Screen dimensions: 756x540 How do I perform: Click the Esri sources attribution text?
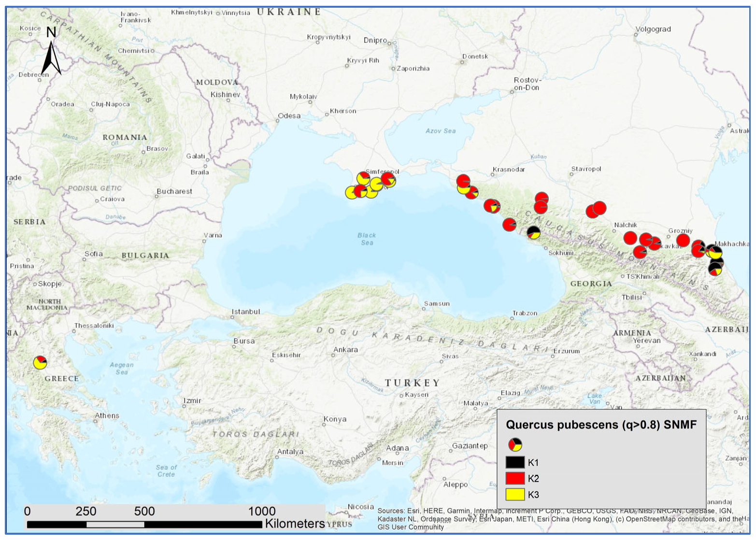tap(555, 519)
